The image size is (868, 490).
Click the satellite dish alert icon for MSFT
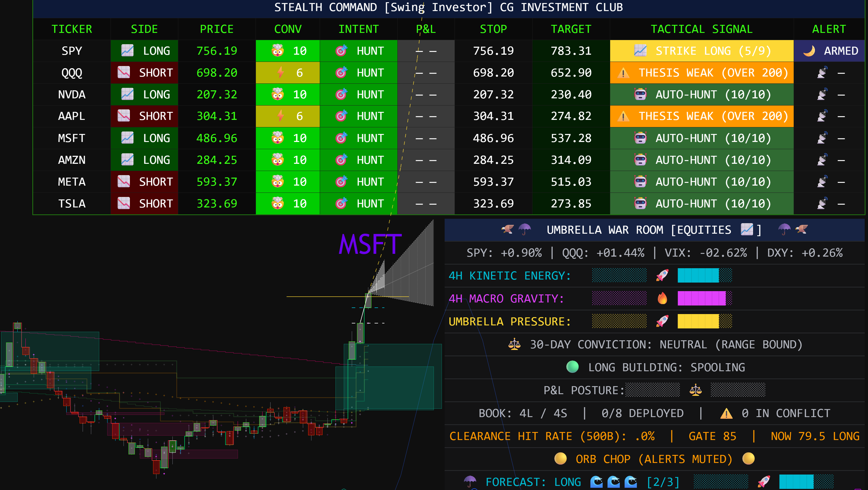(x=822, y=138)
